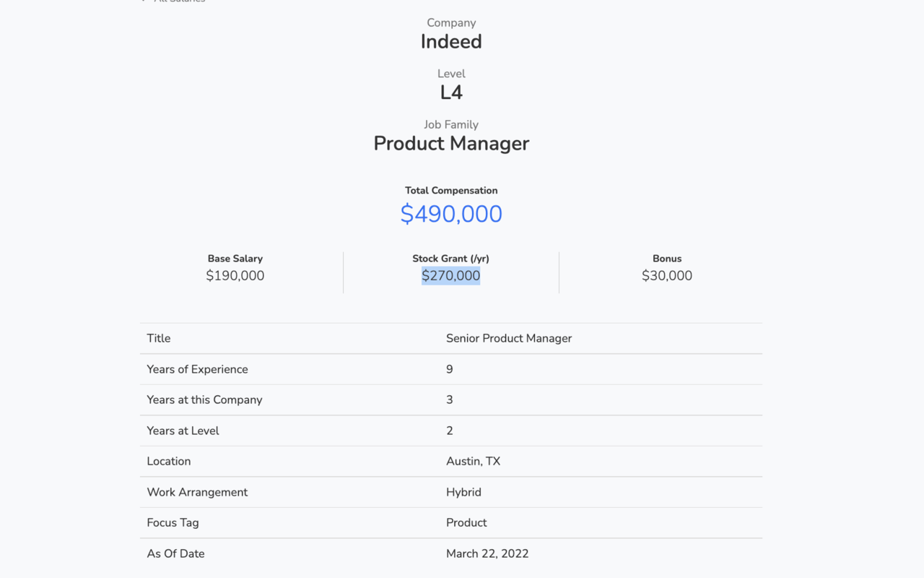Image resolution: width=924 pixels, height=578 pixels.
Task: Click the Work Arrangement label
Action: point(197,492)
